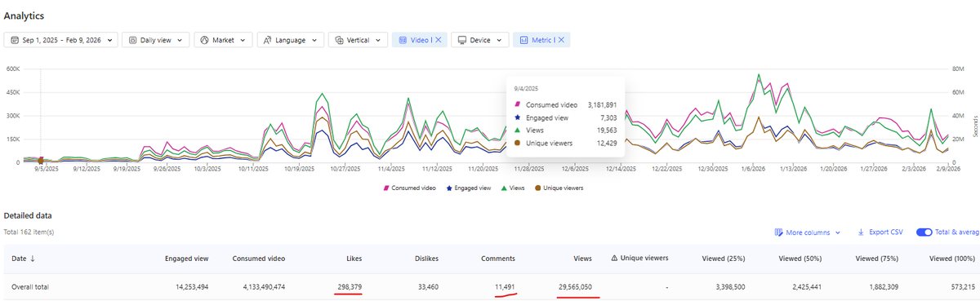Select the Overall total row label
Screen dimensions: 980x301
(30, 287)
